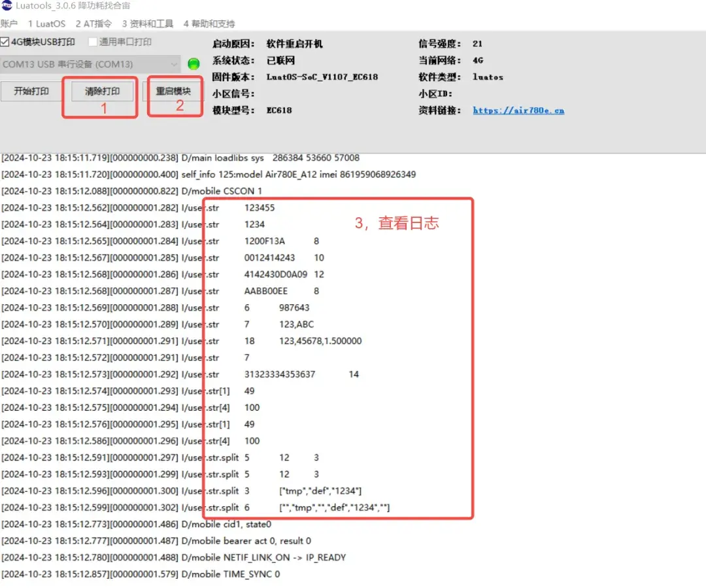Click the signal strength value 21

click(x=477, y=44)
